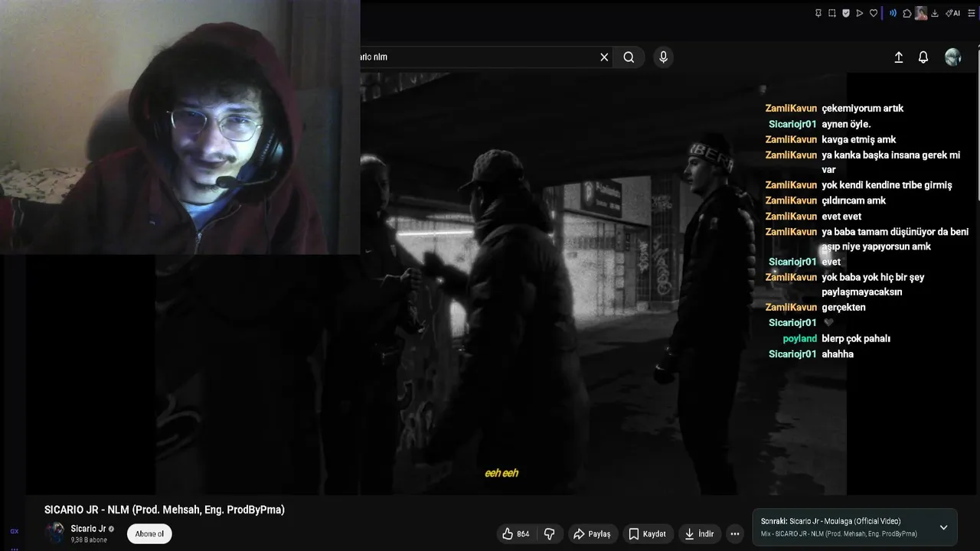Click chat message 'gerçekten'
The height and width of the screenshot is (551, 980).
(x=844, y=308)
